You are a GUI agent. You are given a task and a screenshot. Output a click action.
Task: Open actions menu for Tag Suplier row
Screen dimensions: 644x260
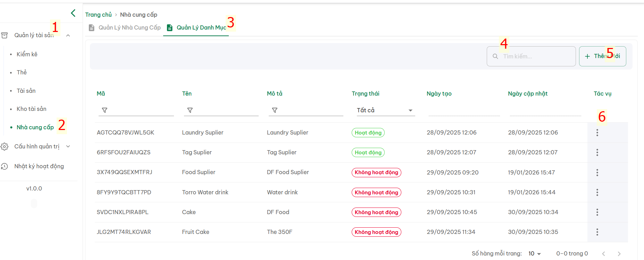click(x=597, y=152)
